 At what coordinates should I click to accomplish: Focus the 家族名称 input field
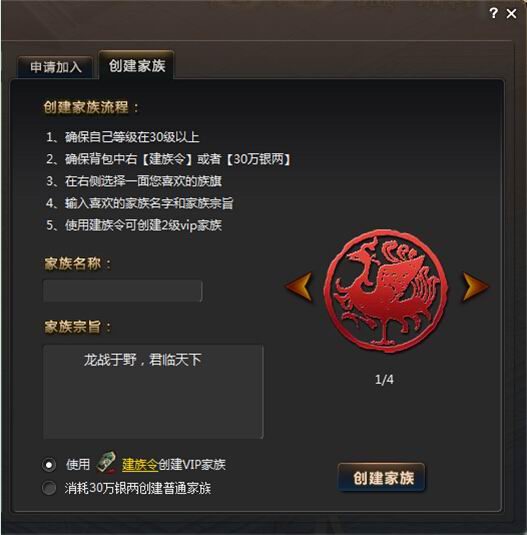123,291
